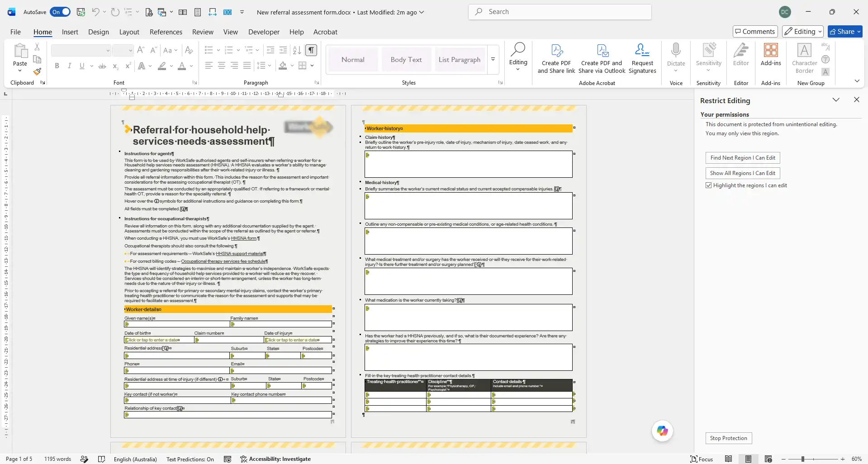The image size is (868, 464).
Task: Open the font name combo box
Action: click(81, 50)
